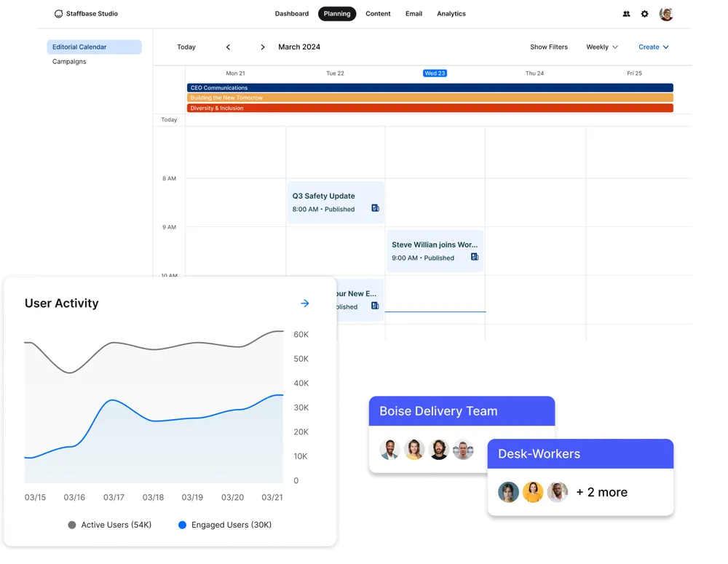728x564 pixels.
Task: Click the gray Active Users legend dot
Action: point(72,525)
